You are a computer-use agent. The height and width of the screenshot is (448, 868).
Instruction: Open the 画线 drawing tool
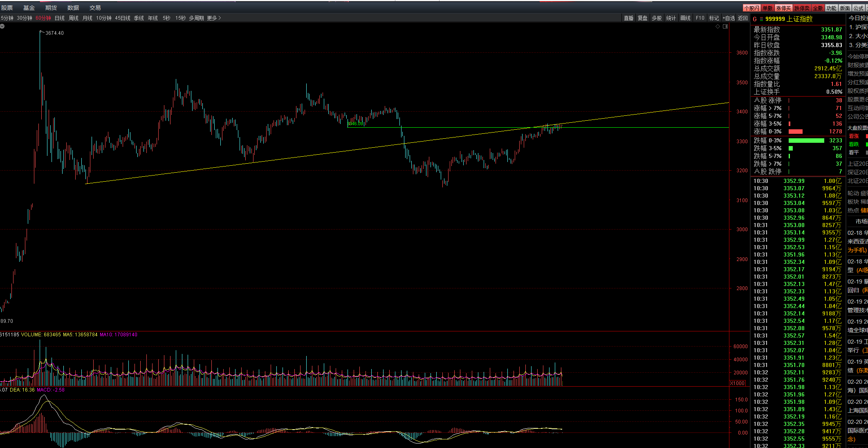click(685, 18)
